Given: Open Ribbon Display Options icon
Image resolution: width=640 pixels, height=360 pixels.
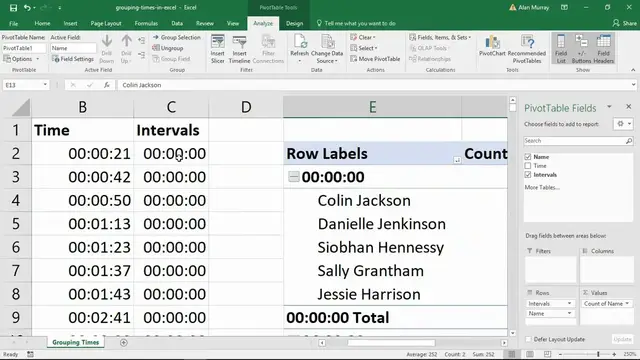Looking at the screenshot, I should click(564, 7).
